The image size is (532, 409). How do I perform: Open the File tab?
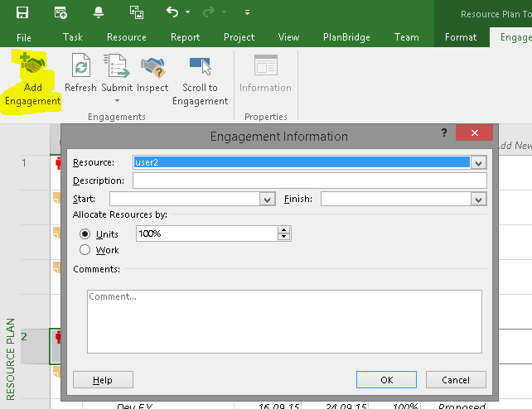pyautogui.click(x=24, y=37)
